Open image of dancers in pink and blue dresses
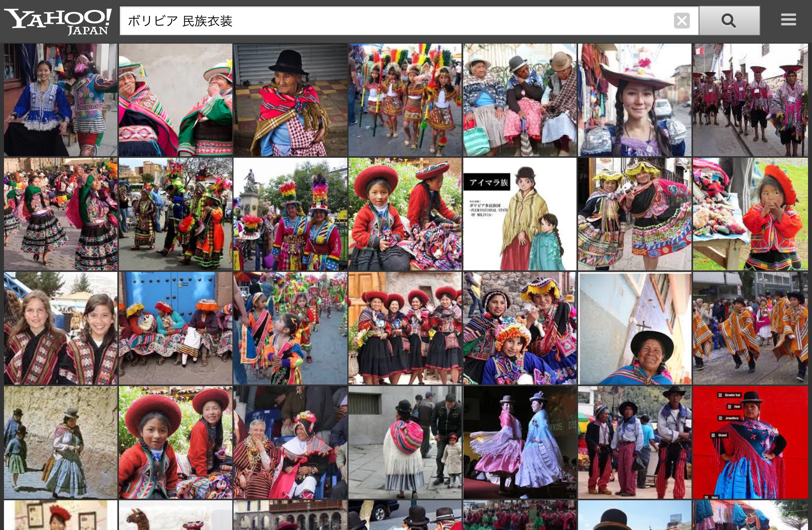Image resolution: width=812 pixels, height=530 pixels. pos(520,442)
